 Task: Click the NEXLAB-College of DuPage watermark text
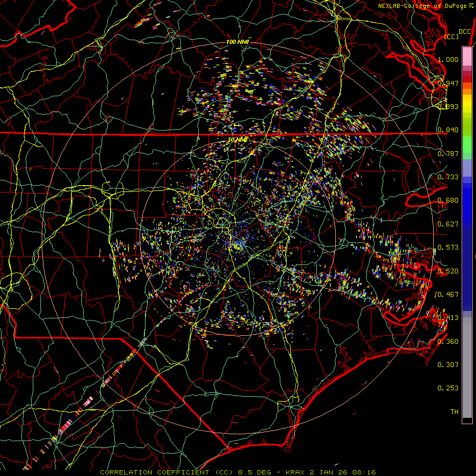click(426, 6)
